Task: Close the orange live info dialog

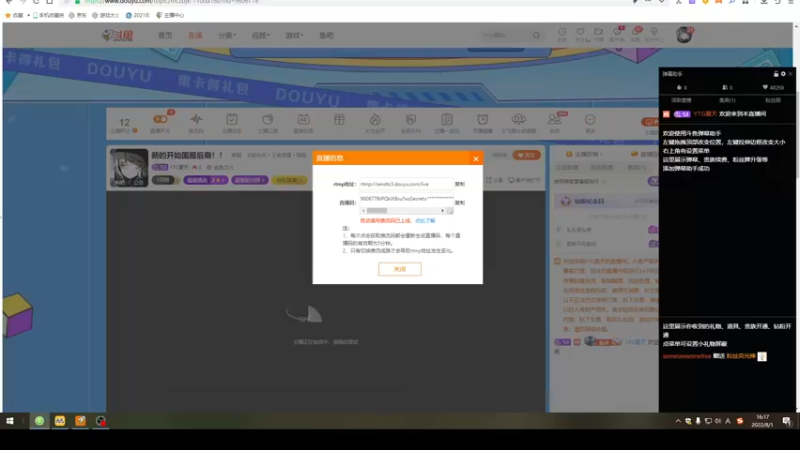Action: (x=476, y=159)
